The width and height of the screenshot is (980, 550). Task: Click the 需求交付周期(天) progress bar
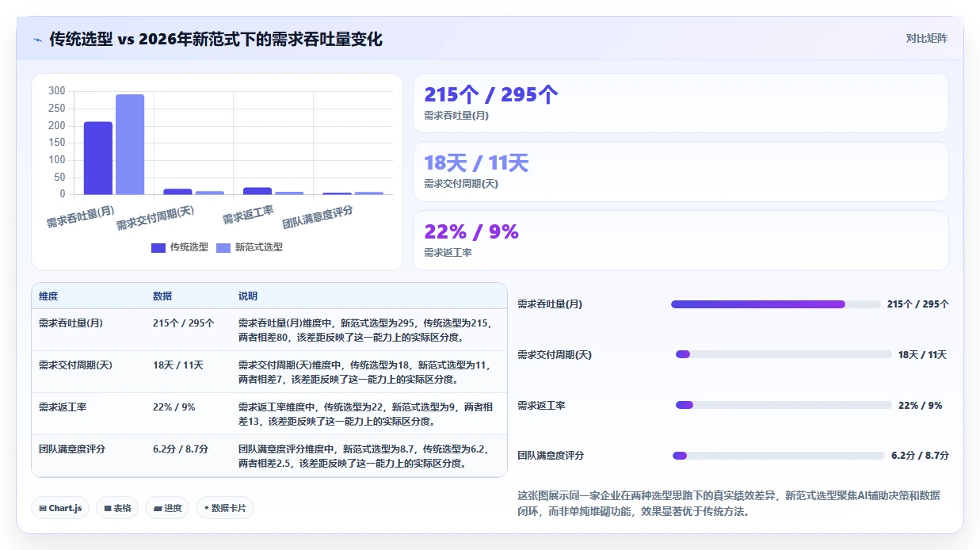[x=784, y=354]
